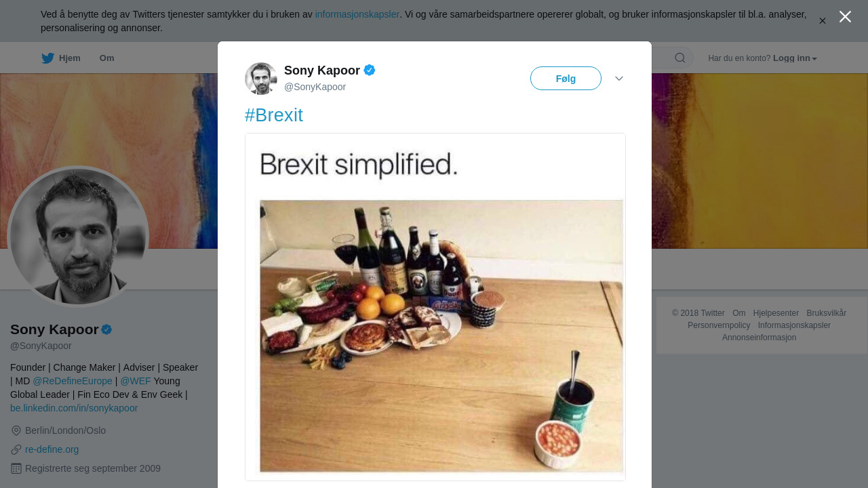Open the informasjonskapsler link in the banner
Viewport: 868px width, 488px height.
click(357, 14)
